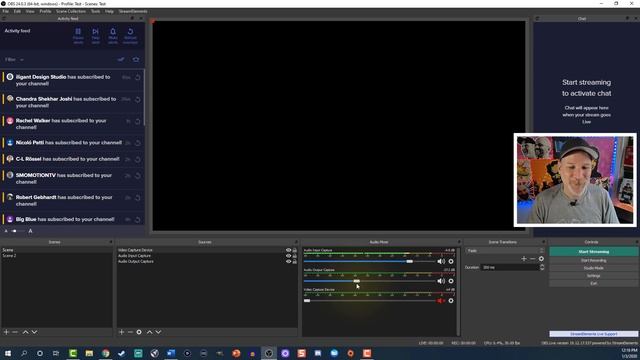The width and height of the screenshot is (640, 360).
Task: Open the View menu
Action: (30, 11)
